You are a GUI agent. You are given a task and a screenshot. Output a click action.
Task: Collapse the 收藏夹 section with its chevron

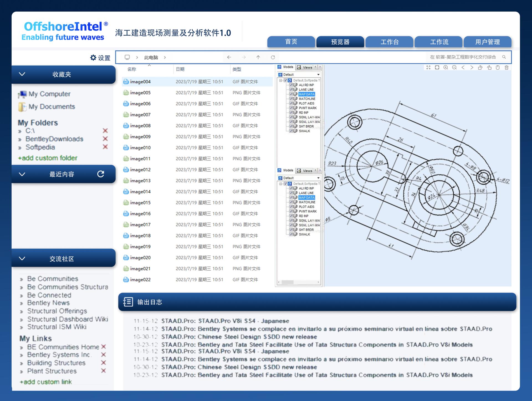22,74
